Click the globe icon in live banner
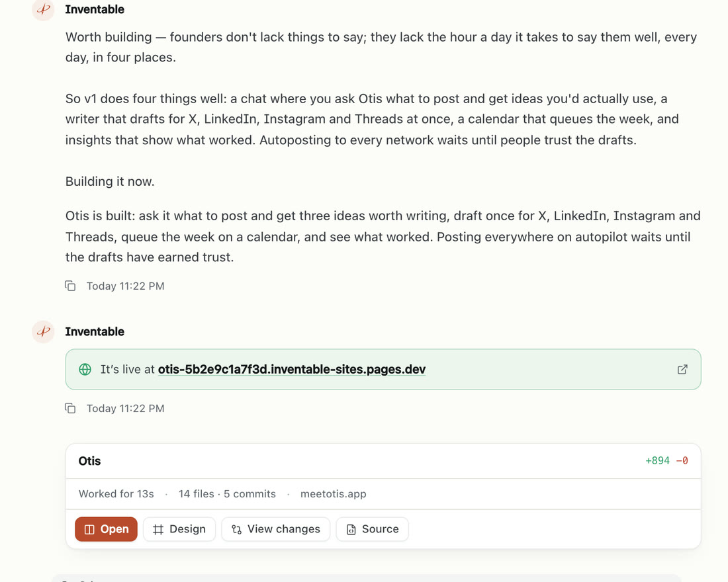728x582 pixels. (x=85, y=370)
